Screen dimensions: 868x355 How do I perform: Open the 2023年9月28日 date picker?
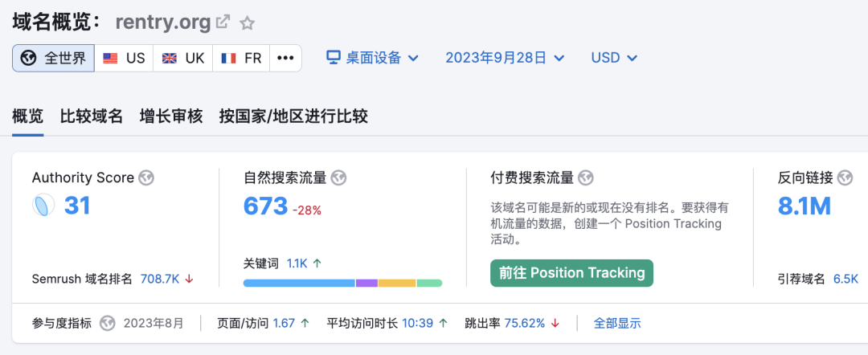click(x=505, y=58)
